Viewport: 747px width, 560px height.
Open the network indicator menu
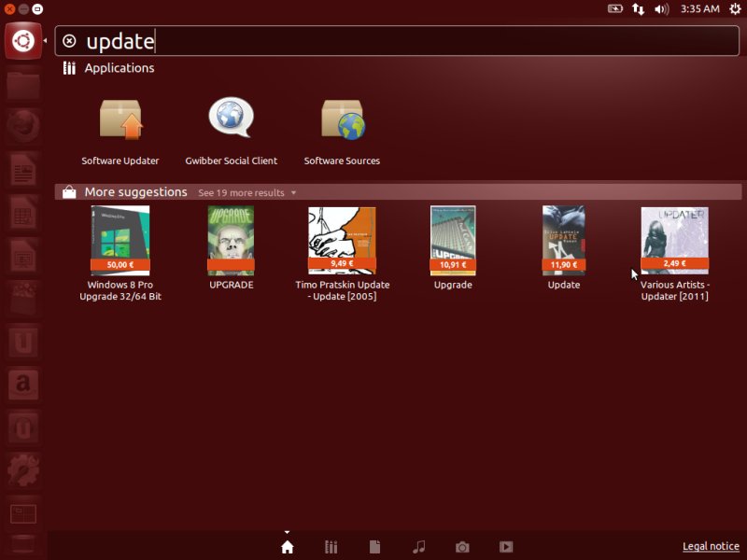coord(638,8)
